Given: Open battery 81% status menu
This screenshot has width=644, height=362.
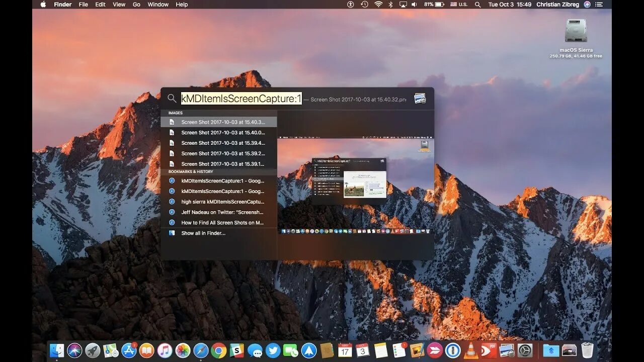Looking at the screenshot, I should [434, 4].
